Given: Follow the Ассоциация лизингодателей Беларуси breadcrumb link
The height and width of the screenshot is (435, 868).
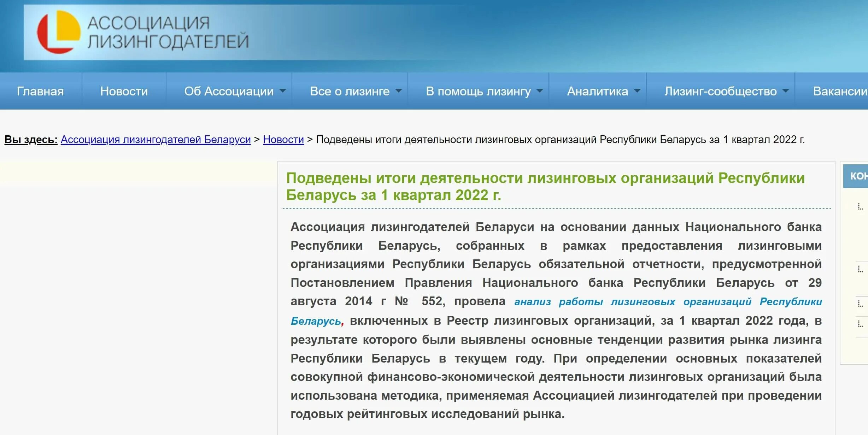Looking at the screenshot, I should coord(156,140).
